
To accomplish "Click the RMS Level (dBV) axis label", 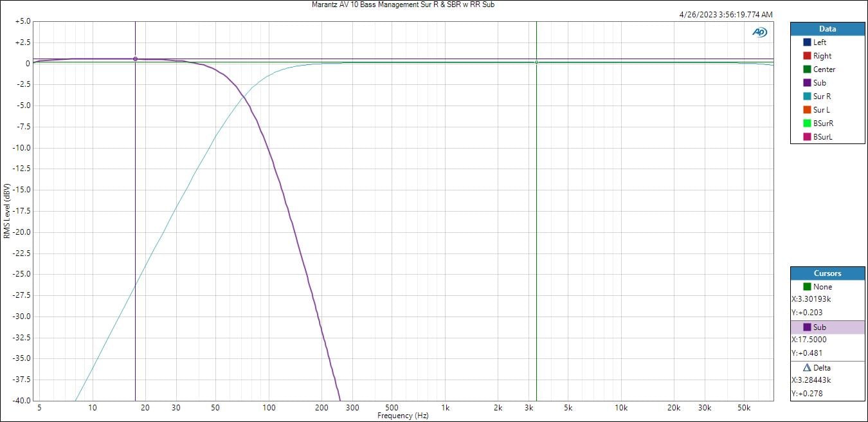I will click(6, 211).
